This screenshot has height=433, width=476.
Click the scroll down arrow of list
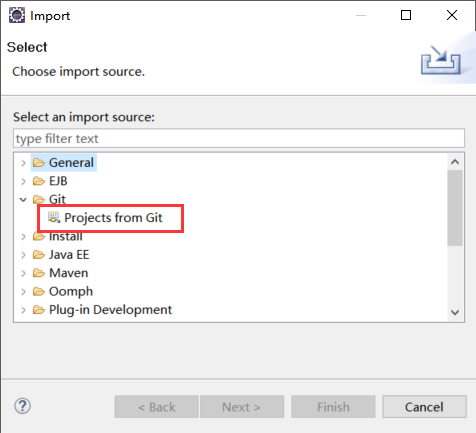(455, 312)
